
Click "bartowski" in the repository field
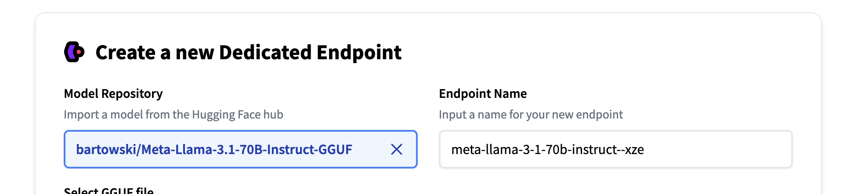[105, 150]
